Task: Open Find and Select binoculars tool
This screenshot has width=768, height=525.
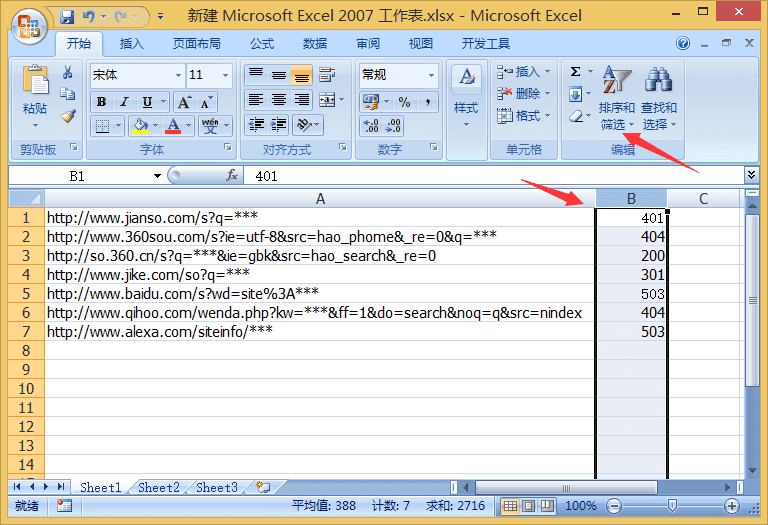Action: 658,82
